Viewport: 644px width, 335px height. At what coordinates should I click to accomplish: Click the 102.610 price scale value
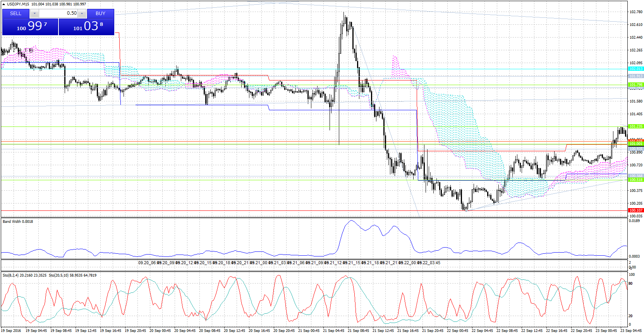click(636, 25)
